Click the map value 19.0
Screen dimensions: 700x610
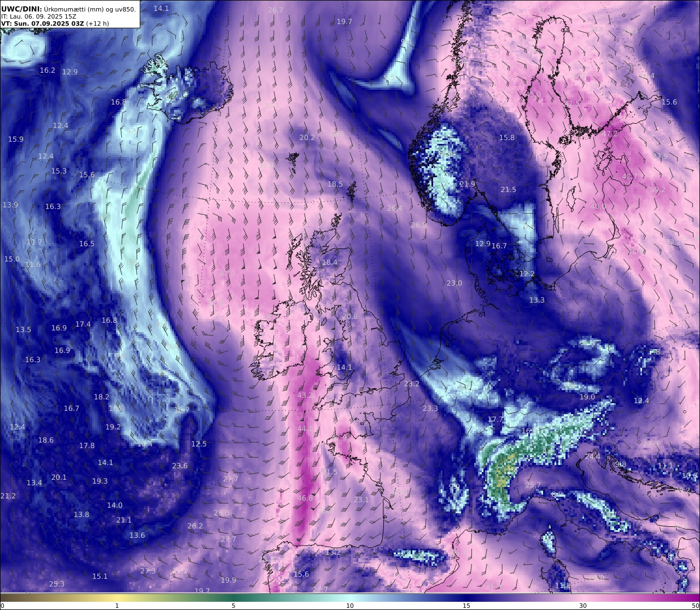(587, 397)
